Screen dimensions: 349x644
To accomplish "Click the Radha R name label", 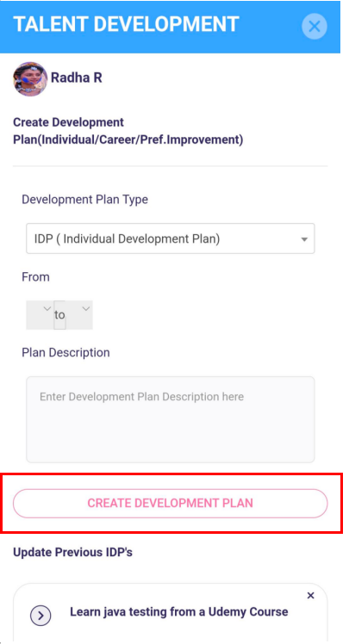I will point(77,77).
